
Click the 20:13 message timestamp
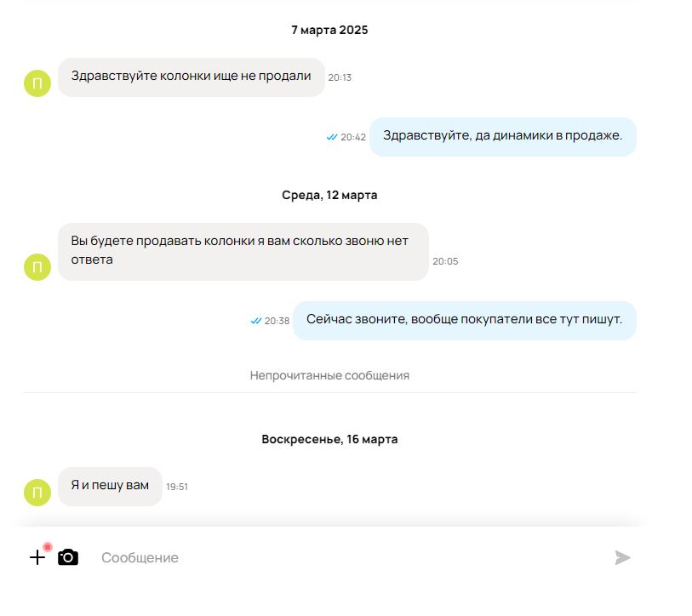click(340, 77)
